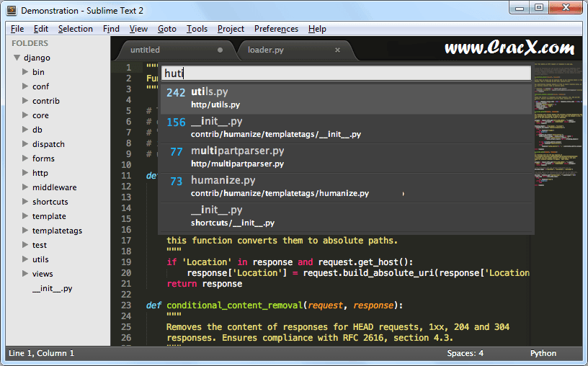Switch to the untitled tab
The width and height of the screenshot is (588, 366).
click(x=146, y=50)
